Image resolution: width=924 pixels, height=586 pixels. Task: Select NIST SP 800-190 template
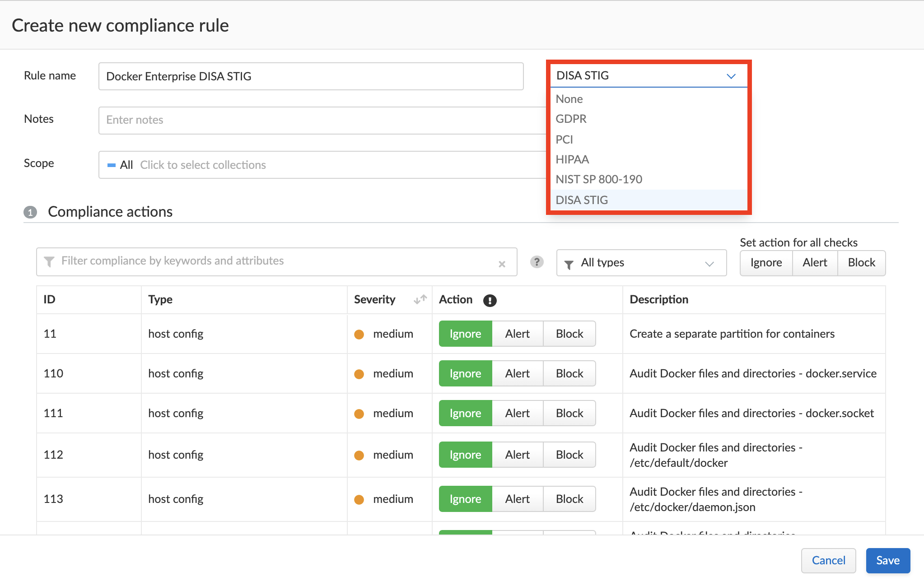pos(649,179)
